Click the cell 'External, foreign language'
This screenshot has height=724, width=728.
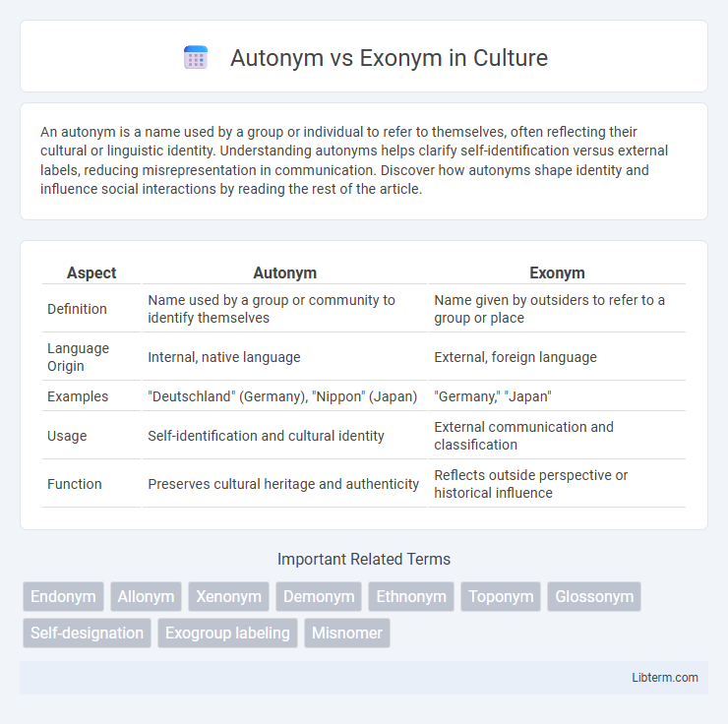pyautogui.click(x=557, y=357)
